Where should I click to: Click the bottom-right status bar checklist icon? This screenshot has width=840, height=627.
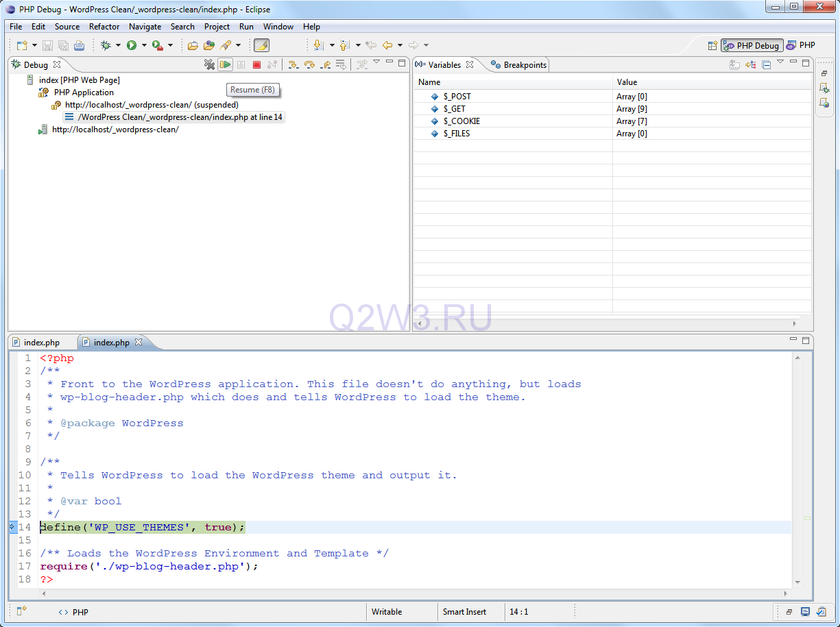(821, 612)
